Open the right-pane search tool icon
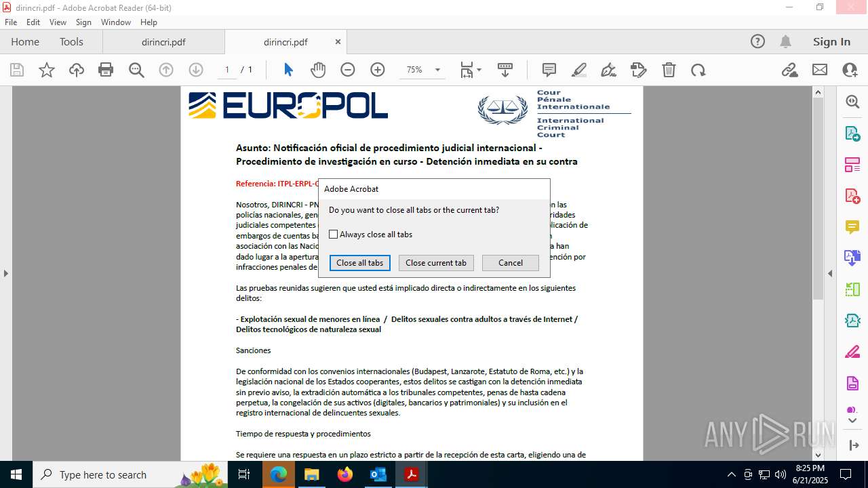This screenshot has height=488, width=868. coord(852,102)
